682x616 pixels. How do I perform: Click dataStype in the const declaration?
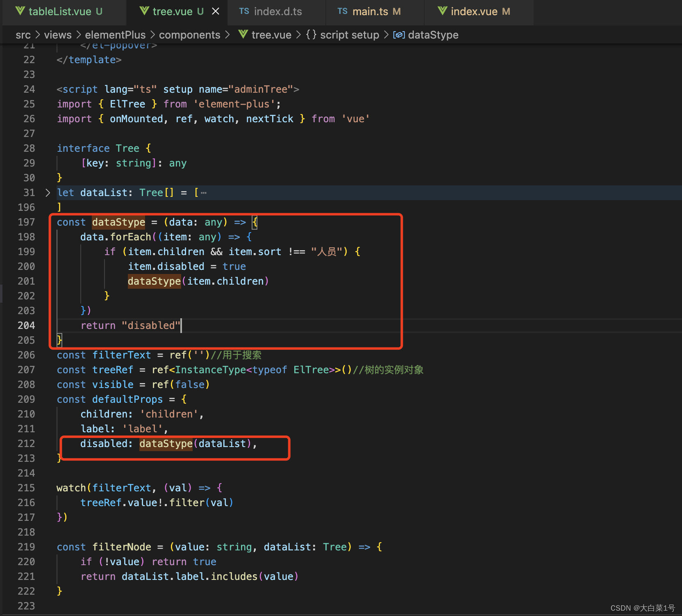118,222
